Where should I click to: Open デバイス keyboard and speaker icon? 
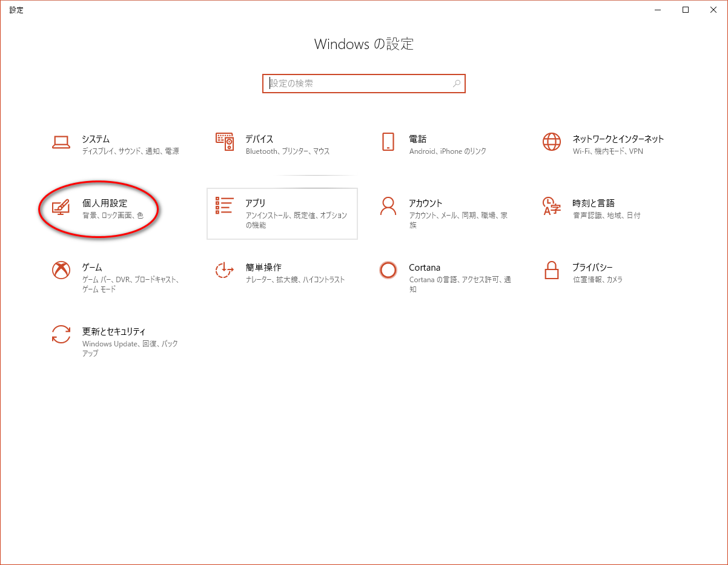coord(225,142)
